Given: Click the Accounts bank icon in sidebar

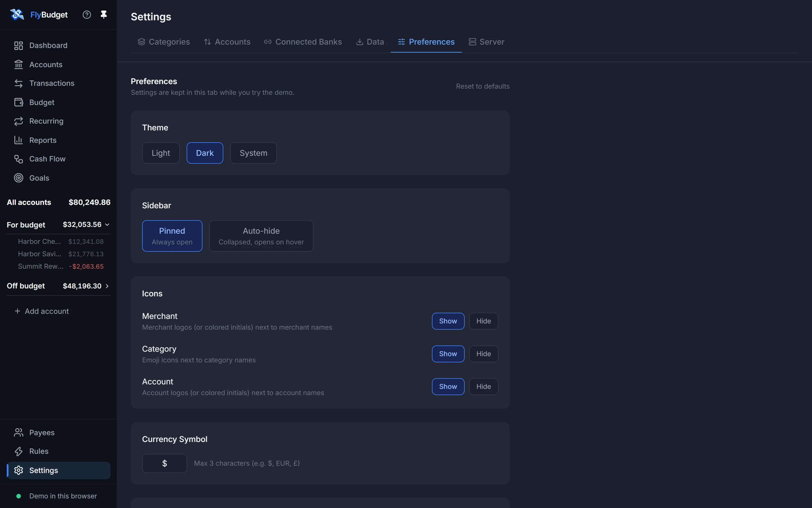Looking at the screenshot, I should 18,65.
